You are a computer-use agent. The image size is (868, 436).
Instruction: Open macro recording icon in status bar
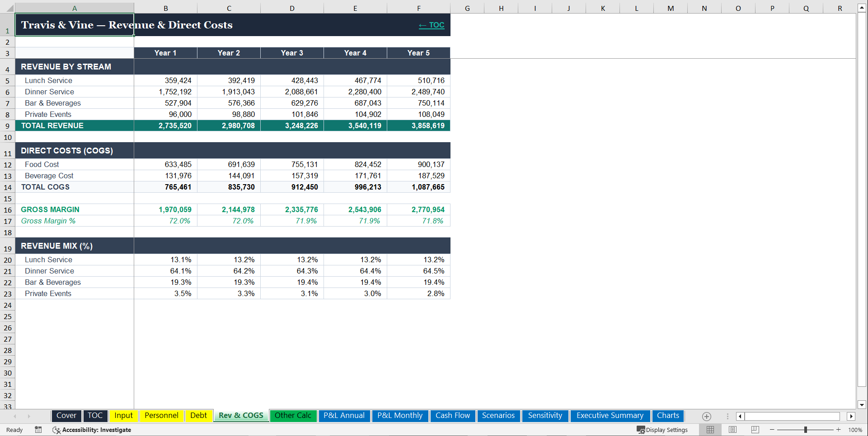coord(38,430)
